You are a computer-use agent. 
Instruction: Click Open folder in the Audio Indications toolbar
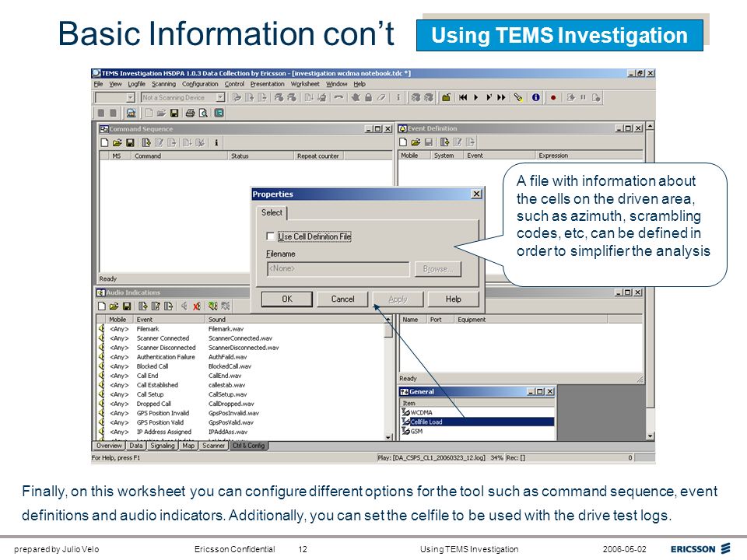114,306
